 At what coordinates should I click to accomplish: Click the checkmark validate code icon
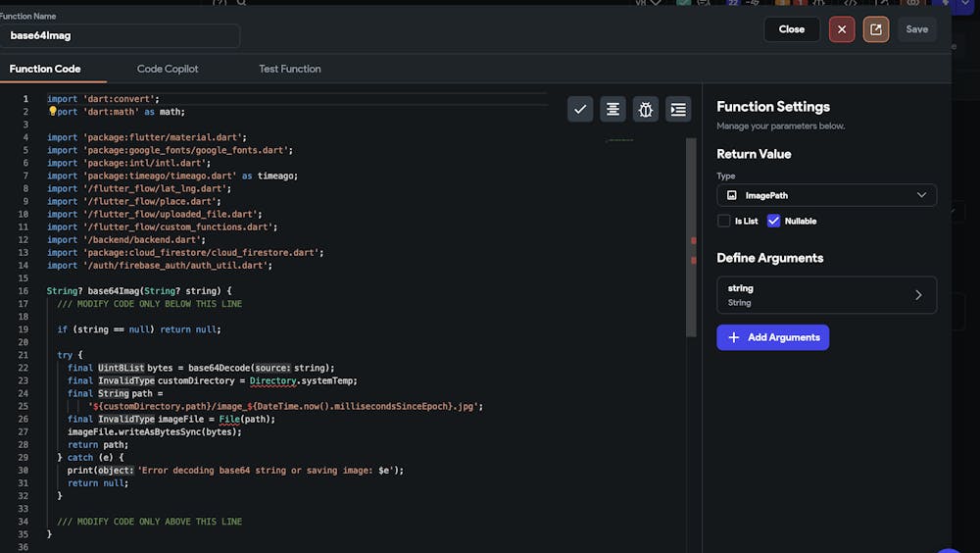(x=580, y=109)
